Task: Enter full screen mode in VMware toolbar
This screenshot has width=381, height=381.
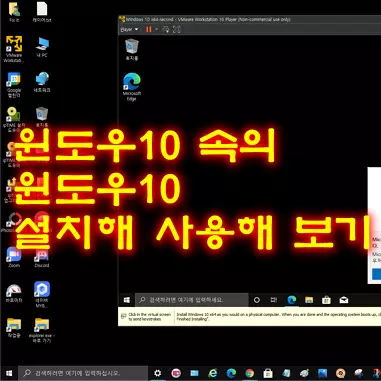Action: 177,30
